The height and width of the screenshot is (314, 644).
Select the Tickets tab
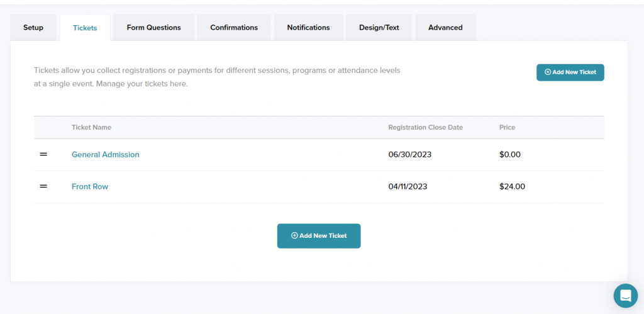[85, 28]
